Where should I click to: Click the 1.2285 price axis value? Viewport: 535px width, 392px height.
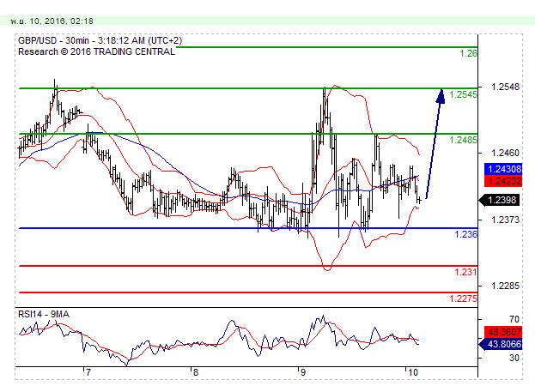pyautogui.click(x=505, y=286)
